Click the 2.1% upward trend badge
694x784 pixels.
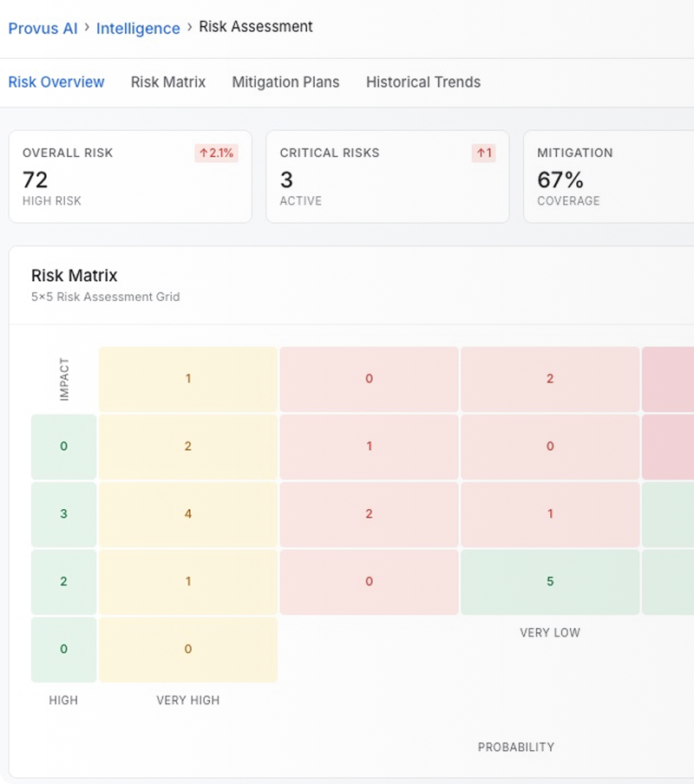click(216, 154)
